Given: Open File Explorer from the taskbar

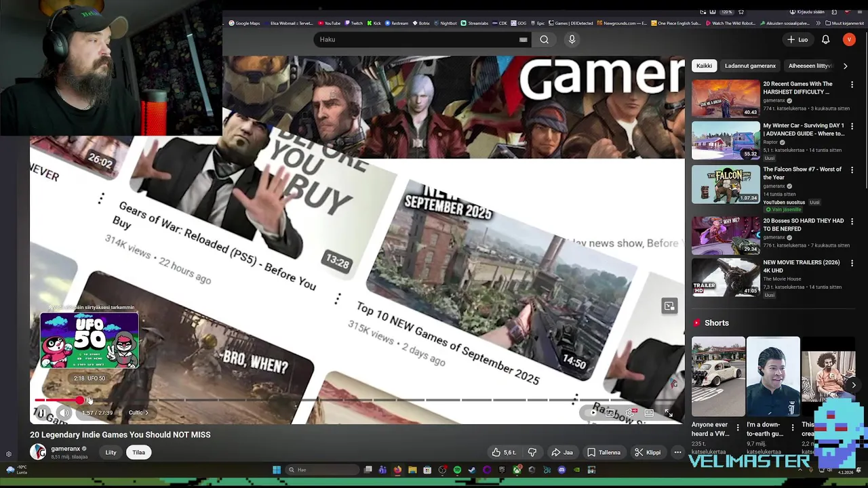Looking at the screenshot, I should coord(412,470).
